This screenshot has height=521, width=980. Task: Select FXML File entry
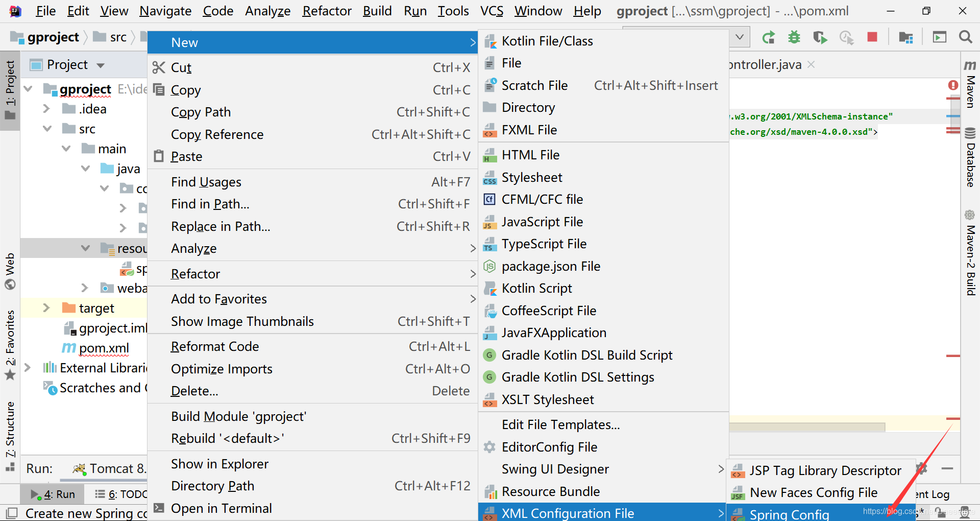603,130
